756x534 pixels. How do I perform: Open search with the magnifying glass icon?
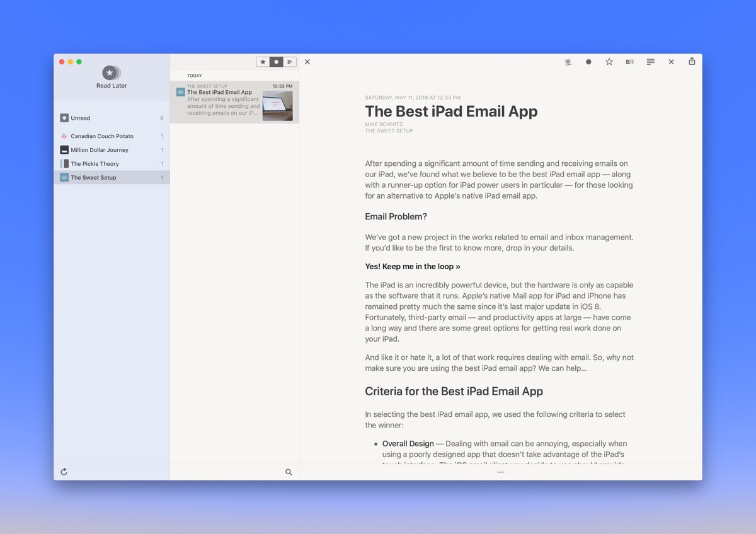289,472
